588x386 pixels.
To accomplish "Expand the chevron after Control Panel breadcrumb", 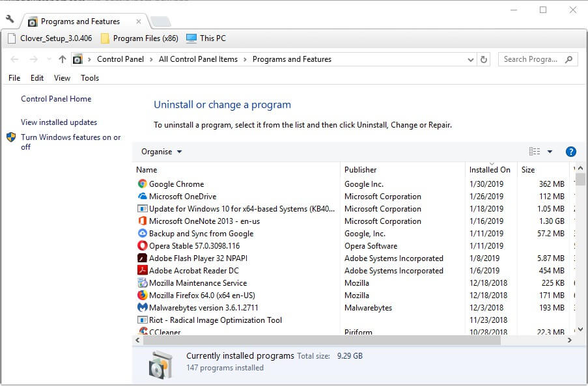I will 151,59.
